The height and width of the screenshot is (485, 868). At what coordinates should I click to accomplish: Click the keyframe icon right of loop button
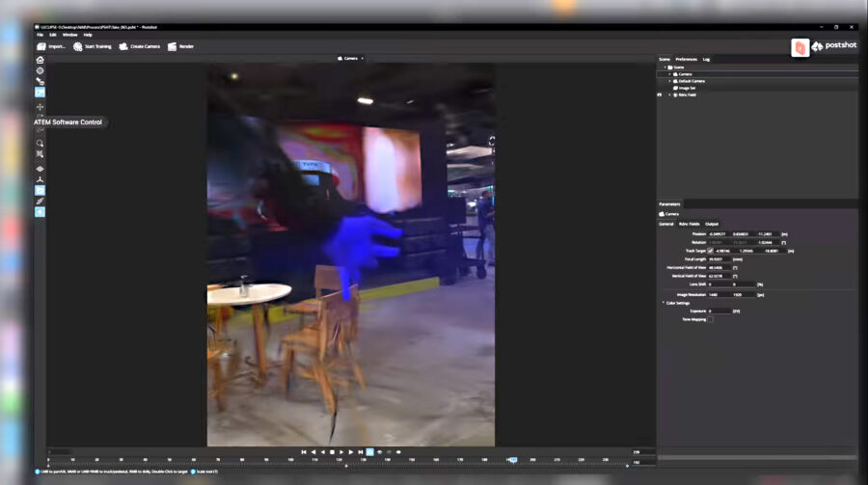pos(380,452)
